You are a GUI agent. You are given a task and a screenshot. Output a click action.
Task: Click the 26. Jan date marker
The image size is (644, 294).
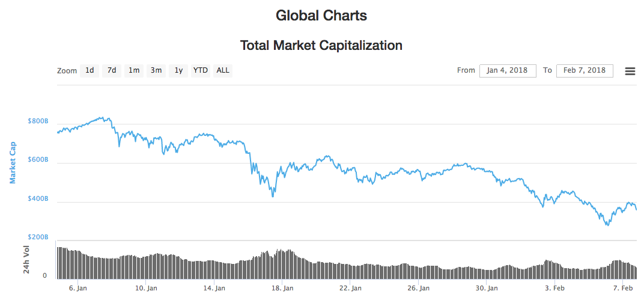[418, 288]
